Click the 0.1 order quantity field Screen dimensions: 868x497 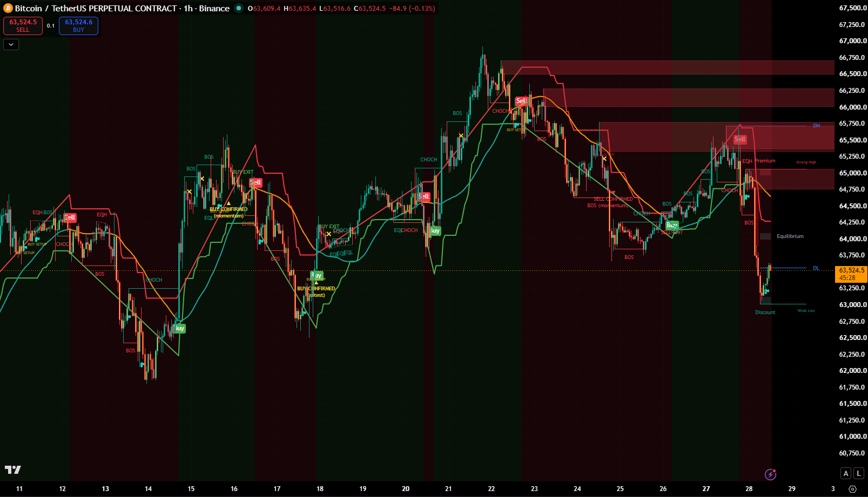tap(51, 25)
